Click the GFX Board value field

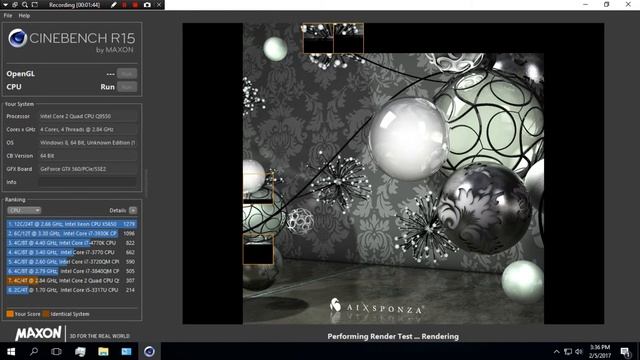pyautogui.click(x=88, y=169)
